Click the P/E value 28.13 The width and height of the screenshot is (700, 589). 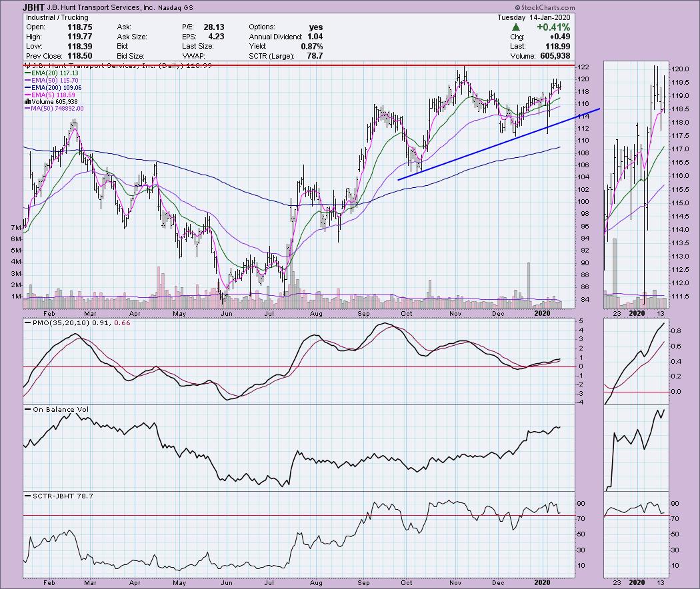click(x=214, y=27)
